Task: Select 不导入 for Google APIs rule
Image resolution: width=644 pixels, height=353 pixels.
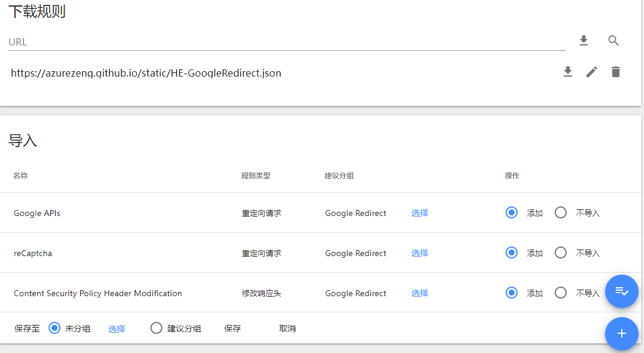Action: pos(561,212)
